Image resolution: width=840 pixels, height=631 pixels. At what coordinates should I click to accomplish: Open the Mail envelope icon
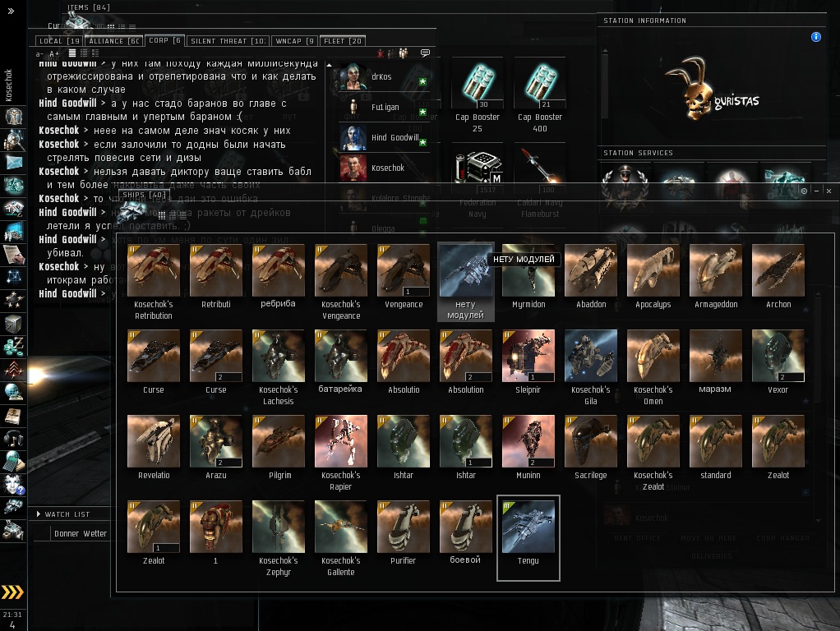pyautogui.click(x=13, y=163)
